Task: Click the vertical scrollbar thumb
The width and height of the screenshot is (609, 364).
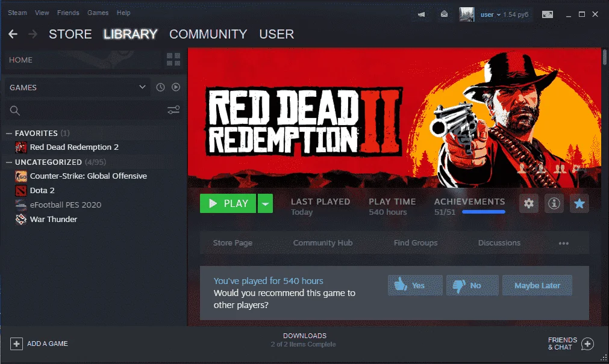Action: [x=605, y=57]
